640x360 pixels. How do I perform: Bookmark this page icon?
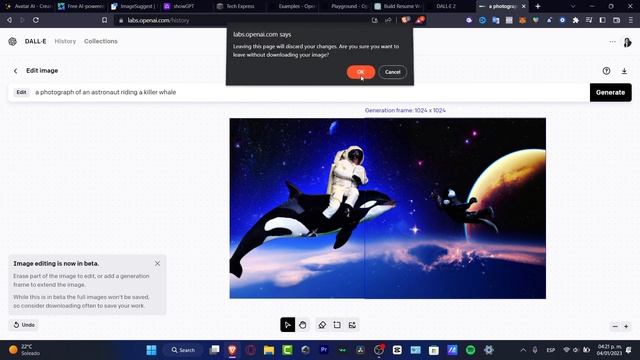coord(104,20)
